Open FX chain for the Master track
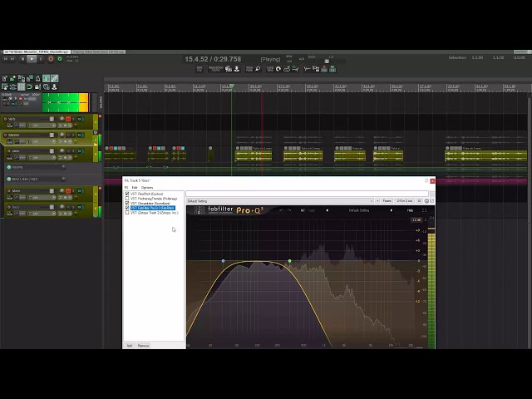The width and height of the screenshot is (532, 399). click(x=80, y=135)
